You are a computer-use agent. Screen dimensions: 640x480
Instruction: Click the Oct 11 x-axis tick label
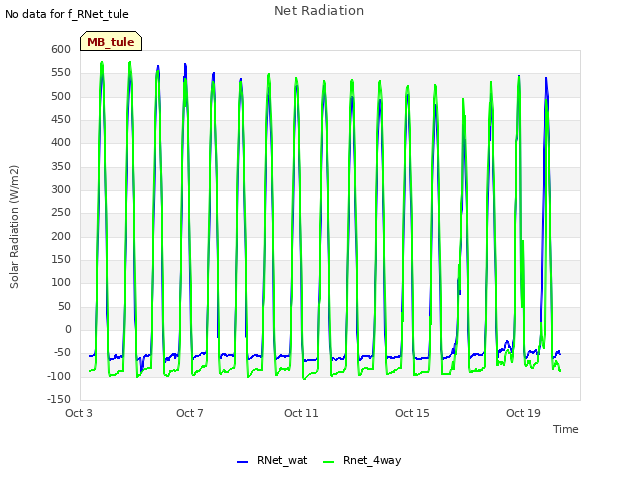tap(301, 413)
